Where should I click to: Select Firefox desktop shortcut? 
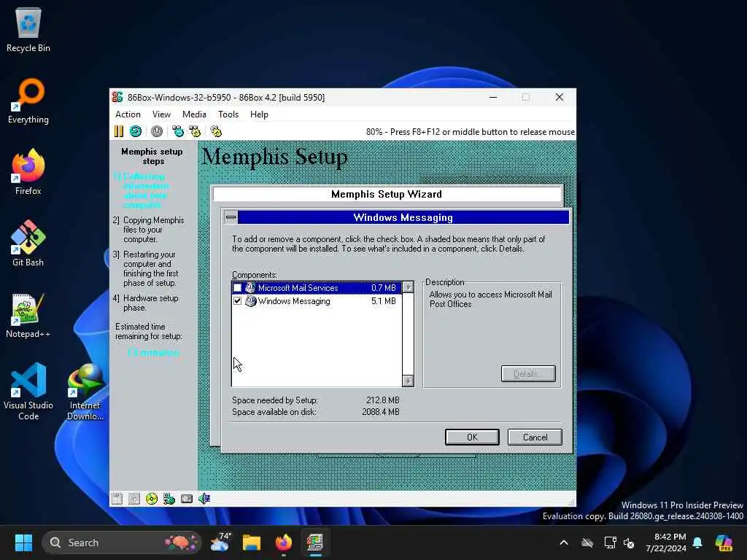point(28,172)
